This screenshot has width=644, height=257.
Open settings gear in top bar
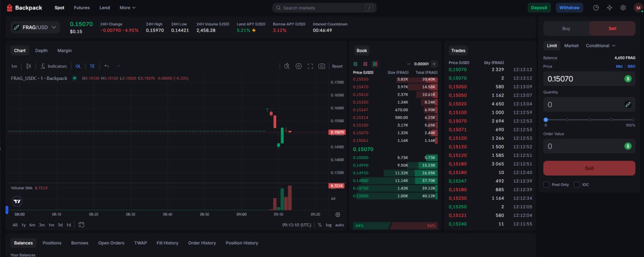pos(623,8)
